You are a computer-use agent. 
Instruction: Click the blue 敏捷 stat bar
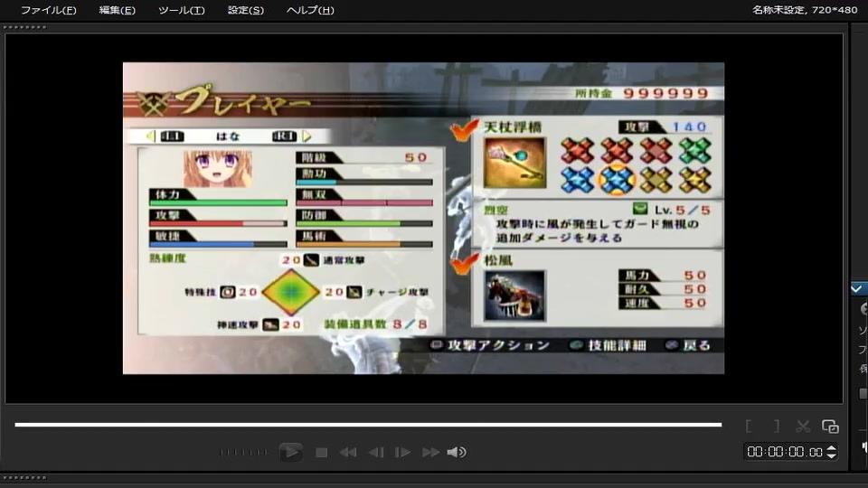(218, 244)
